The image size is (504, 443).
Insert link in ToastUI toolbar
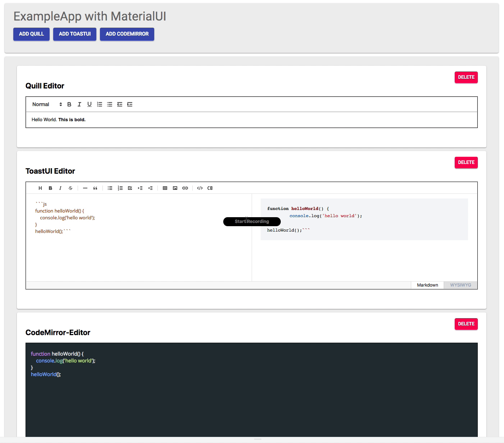pyautogui.click(x=185, y=188)
